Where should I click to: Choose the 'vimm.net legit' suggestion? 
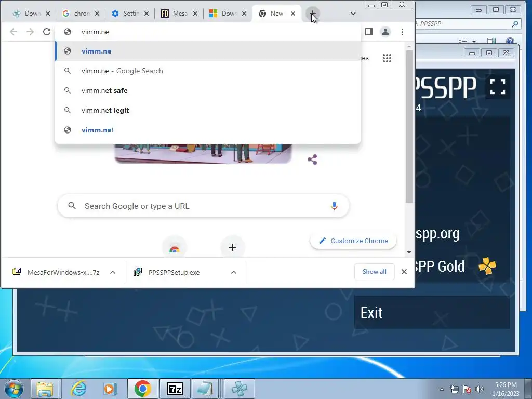tap(208, 110)
